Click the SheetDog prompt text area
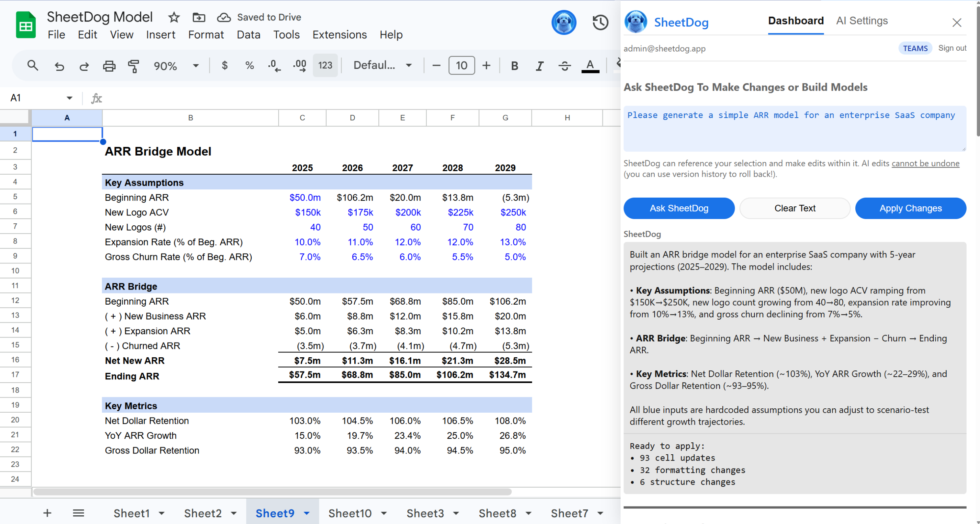The image size is (980, 524). tap(794, 129)
